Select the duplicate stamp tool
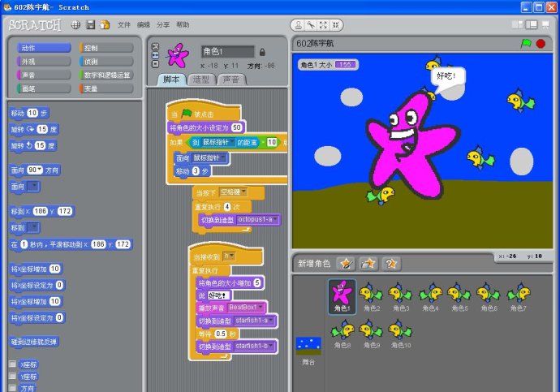 (x=298, y=25)
